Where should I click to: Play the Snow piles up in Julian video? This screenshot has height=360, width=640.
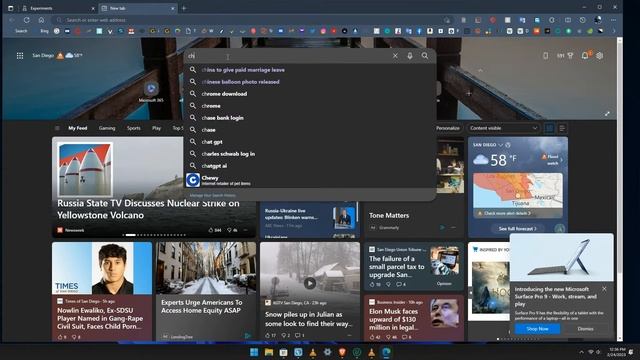(x=310, y=283)
